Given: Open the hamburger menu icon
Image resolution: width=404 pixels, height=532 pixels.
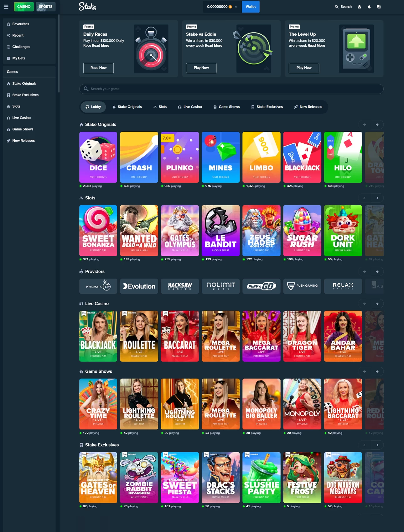Looking at the screenshot, I should 6,7.
